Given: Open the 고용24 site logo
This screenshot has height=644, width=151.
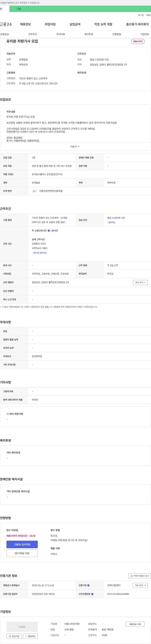Looking at the screenshot, I should [6, 24].
